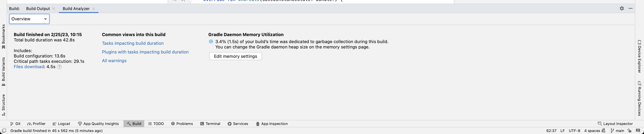This screenshot has height=134, width=644.
Task: Toggle the Build Variants side panel
Action: pyautogui.click(x=4, y=72)
